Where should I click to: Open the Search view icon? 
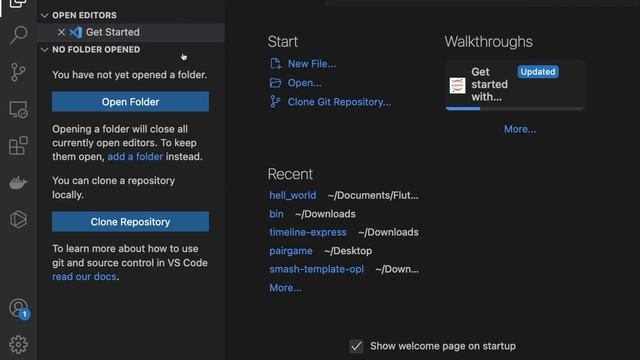click(x=18, y=35)
